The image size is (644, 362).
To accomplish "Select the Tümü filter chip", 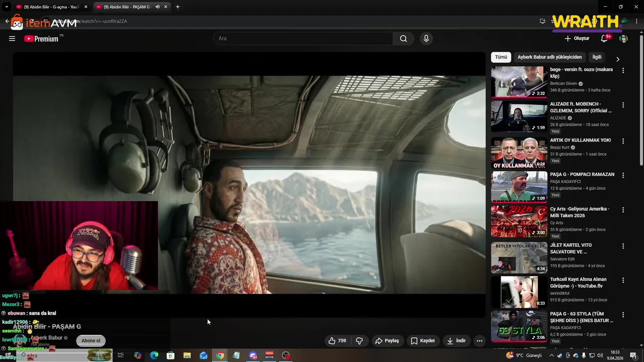I will pyautogui.click(x=501, y=57).
